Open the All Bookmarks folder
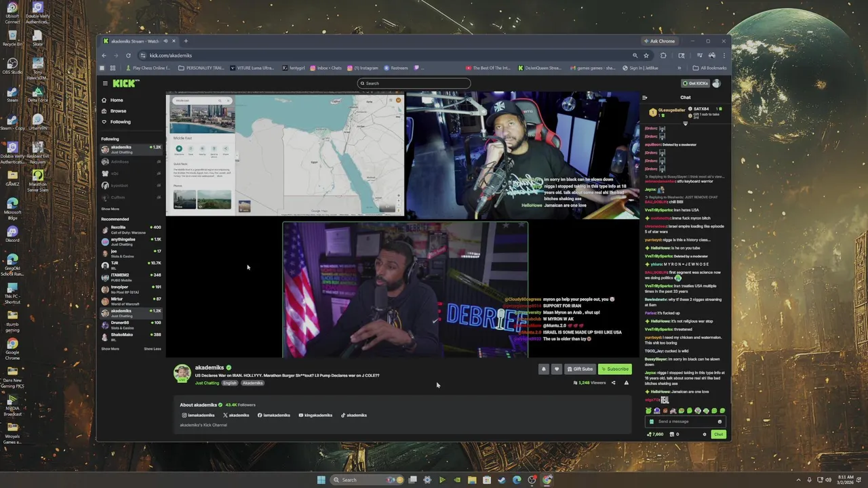The width and height of the screenshot is (868, 488). pyautogui.click(x=709, y=68)
